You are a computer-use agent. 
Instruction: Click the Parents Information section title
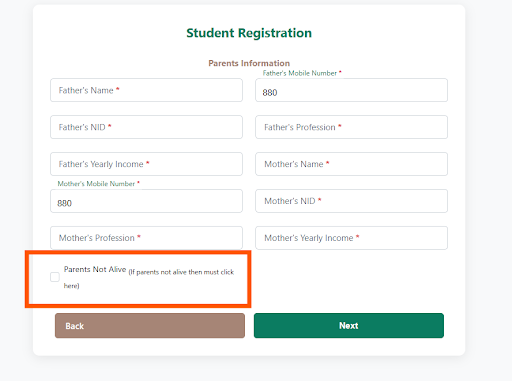(249, 63)
